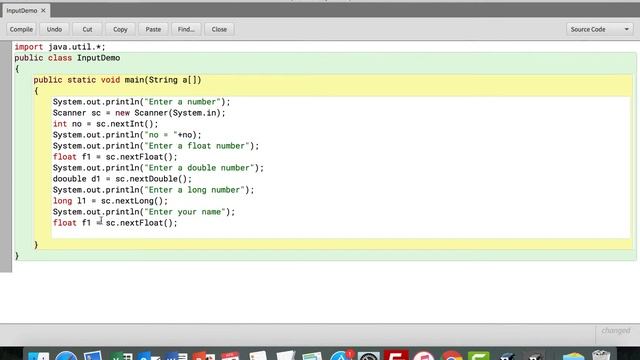Image resolution: width=640 pixels, height=360 pixels.
Task: Place cursor in "Enter a number" println line
Action: [x=142, y=102]
